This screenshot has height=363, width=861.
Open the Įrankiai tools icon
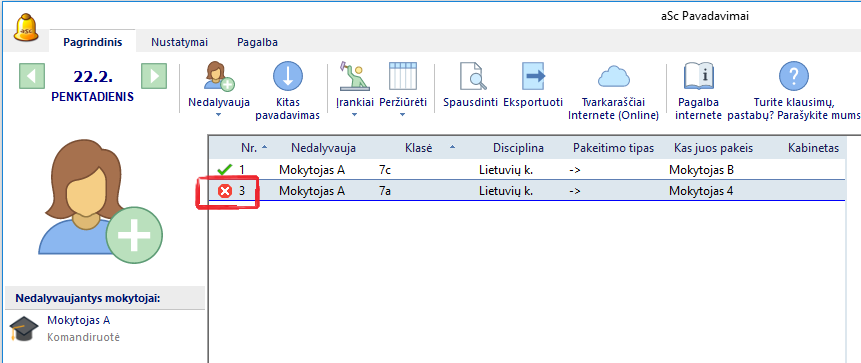point(354,76)
